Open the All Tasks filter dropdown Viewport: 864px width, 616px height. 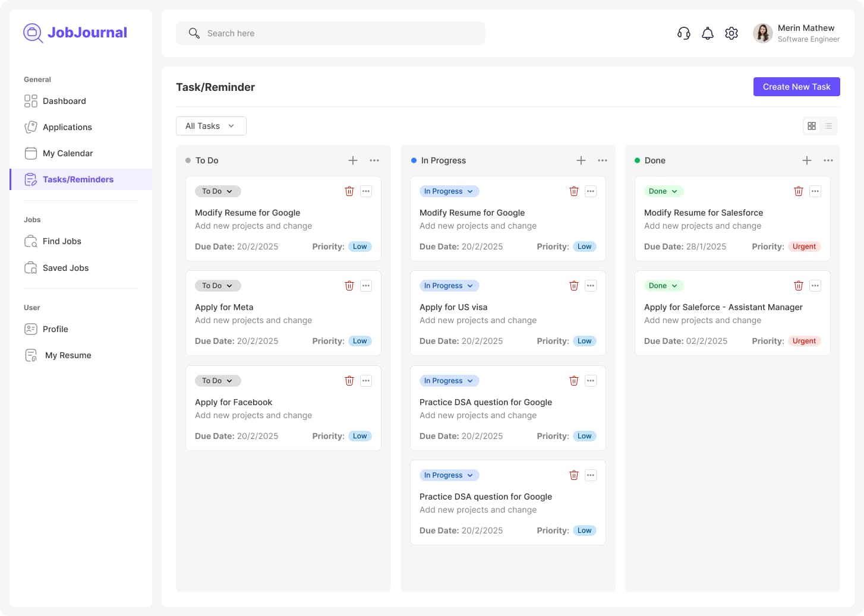coord(211,126)
